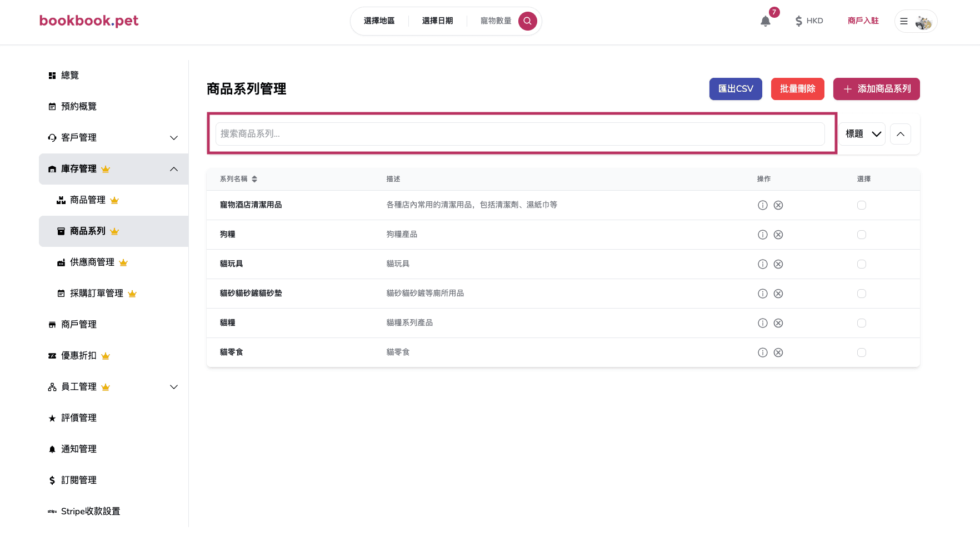Image resolution: width=980 pixels, height=546 pixels.
Task: Select 選擇日期 in the search bar
Action: 437,21
